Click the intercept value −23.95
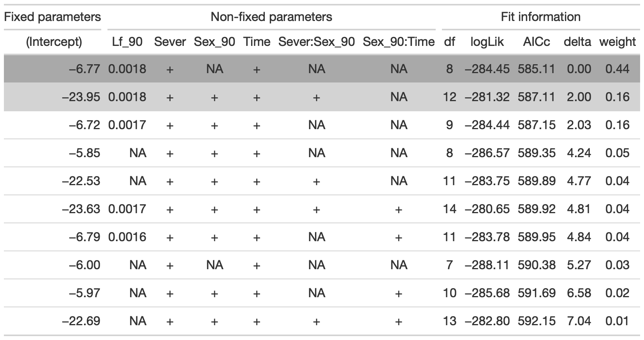The width and height of the screenshot is (644, 340). 81,97
